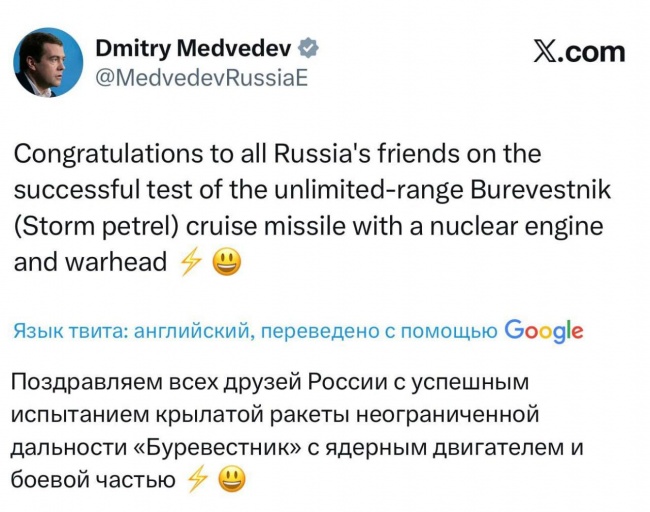Click the colorful Google logo
The width and height of the screenshot is (650, 512).
pos(544,330)
